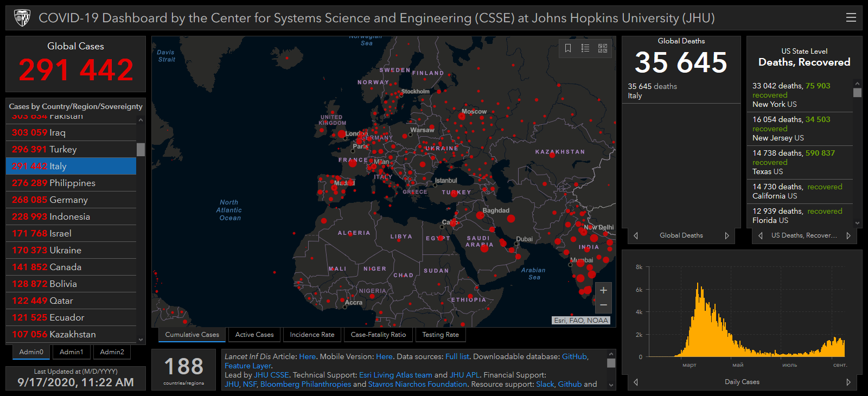The width and height of the screenshot is (868, 396).
Task: Zoom in on the map with plus
Action: pos(603,290)
